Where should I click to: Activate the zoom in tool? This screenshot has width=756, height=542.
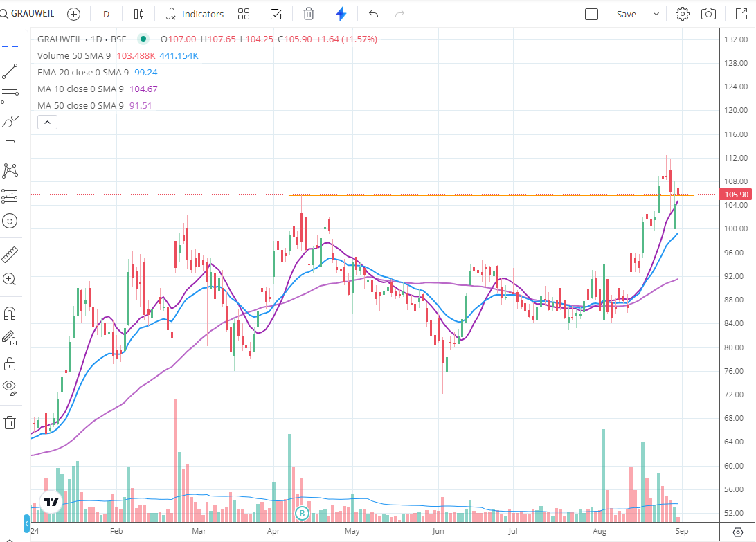click(x=10, y=279)
